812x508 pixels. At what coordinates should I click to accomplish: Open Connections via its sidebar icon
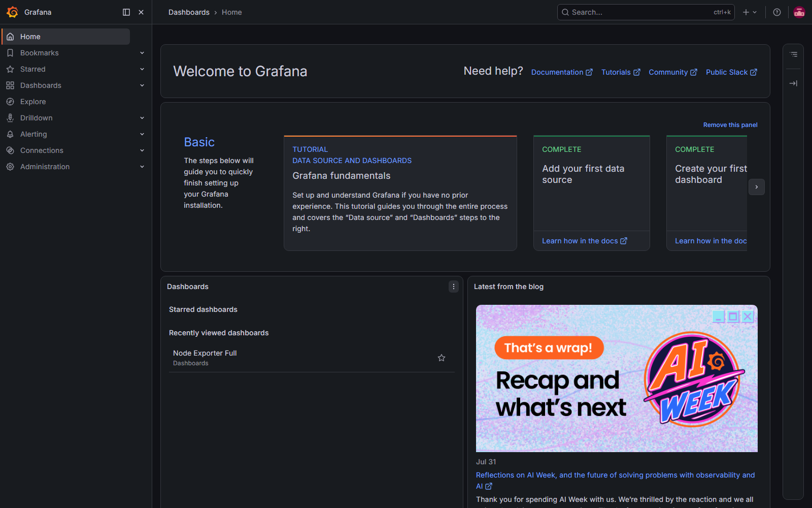tap(10, 150)
